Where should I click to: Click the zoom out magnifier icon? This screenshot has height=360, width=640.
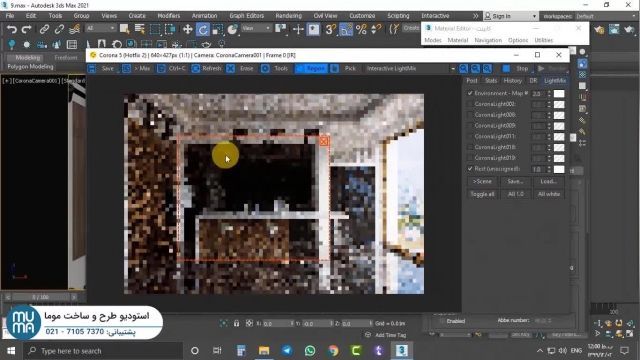coord(476,69)
